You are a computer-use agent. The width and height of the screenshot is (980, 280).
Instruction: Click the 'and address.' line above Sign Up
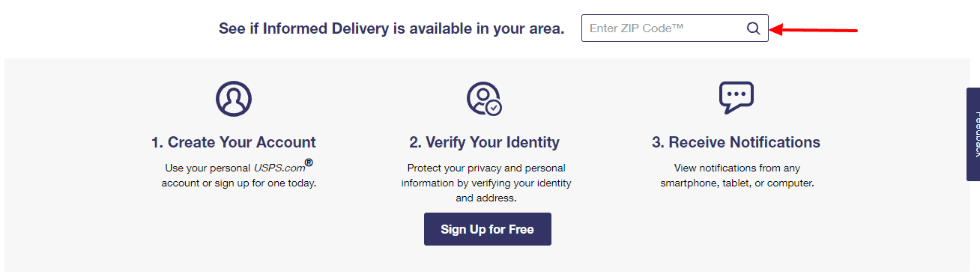[486, 198]
